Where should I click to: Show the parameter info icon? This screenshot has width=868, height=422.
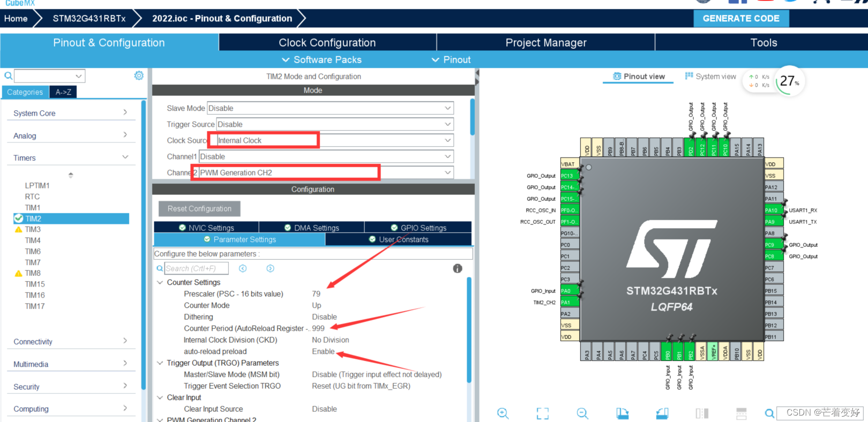[x=458, y=268]
